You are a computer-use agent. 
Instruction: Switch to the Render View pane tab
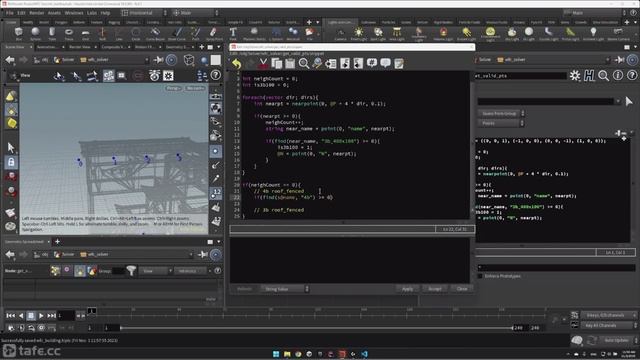tap(80, 47)
